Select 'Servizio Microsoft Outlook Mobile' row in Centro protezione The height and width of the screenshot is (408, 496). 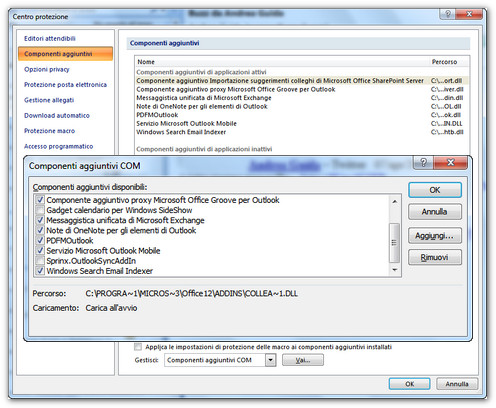pos(302,123)
